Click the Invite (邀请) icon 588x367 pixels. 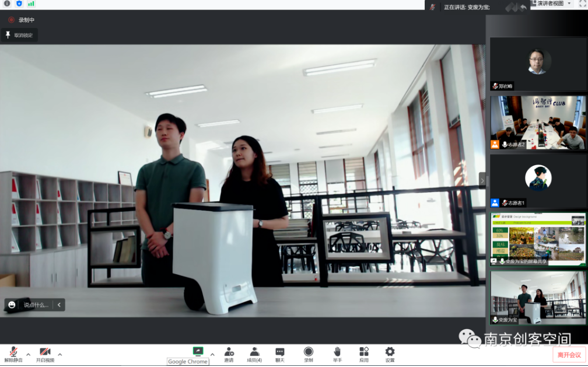[229, 352]
